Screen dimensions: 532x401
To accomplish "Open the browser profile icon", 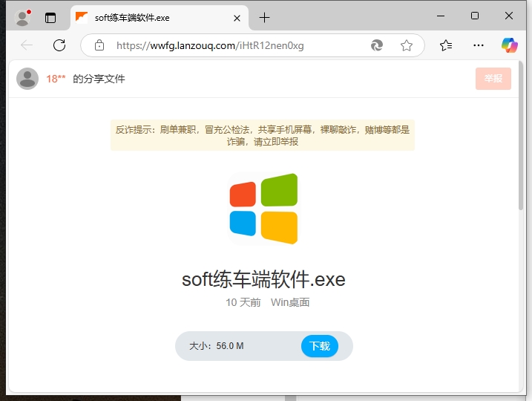I will [22, 18].
